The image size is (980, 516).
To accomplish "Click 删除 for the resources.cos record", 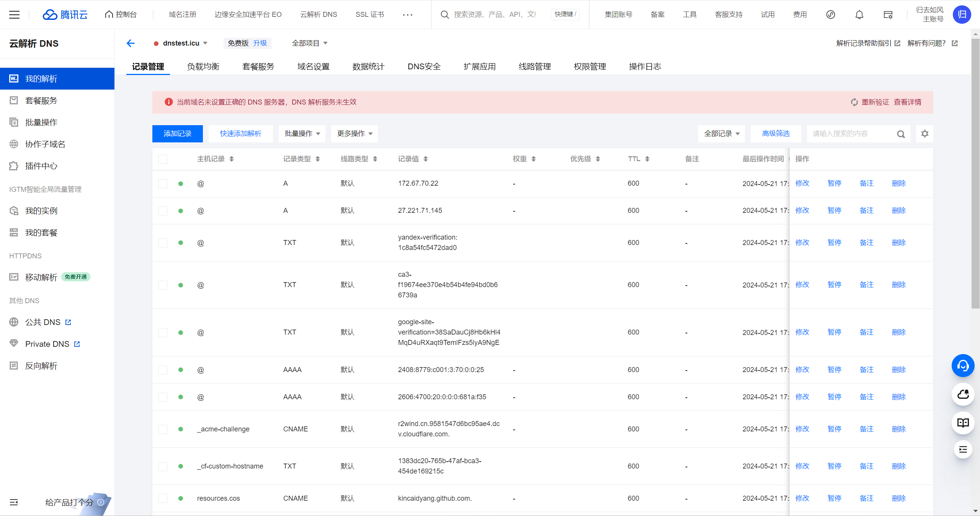I will point(898,498).
